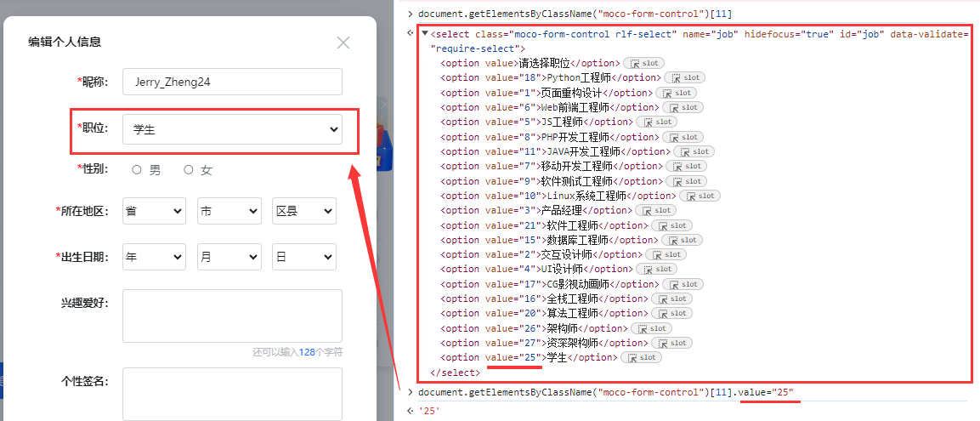
Task: Open the 省 province dropdown
Action: click(155, 211)
